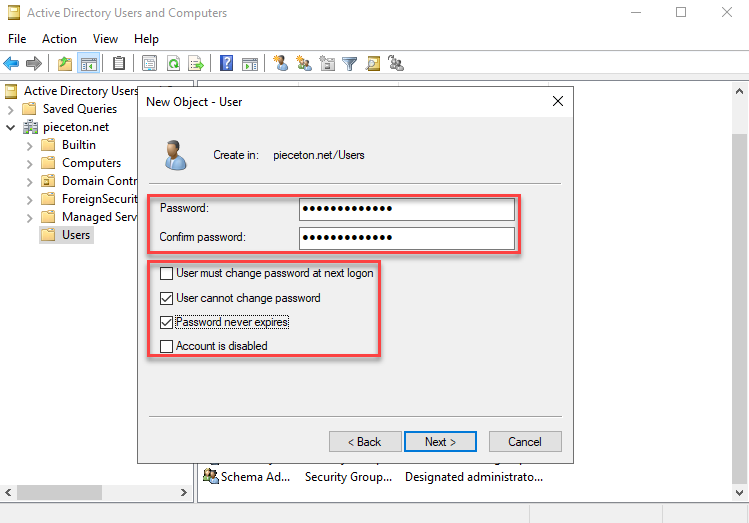
Task: Maximize the Active Directory window
Action: point(681,12)
